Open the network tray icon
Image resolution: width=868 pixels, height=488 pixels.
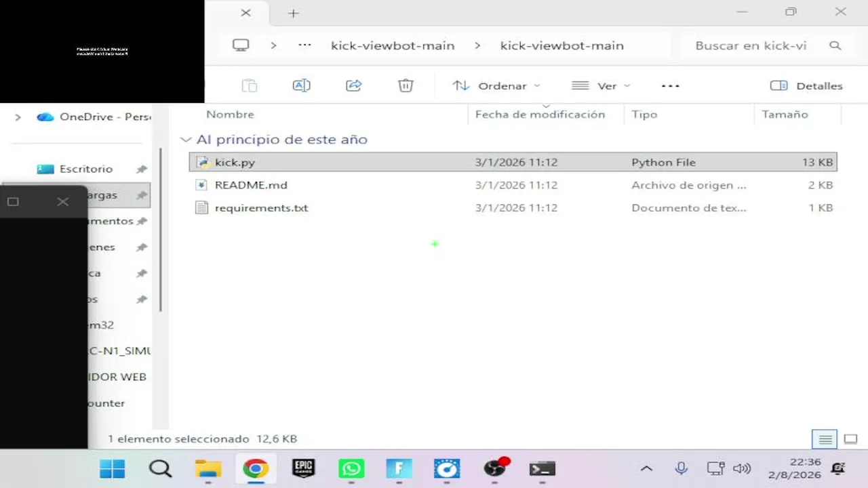(x=715, y=468)
